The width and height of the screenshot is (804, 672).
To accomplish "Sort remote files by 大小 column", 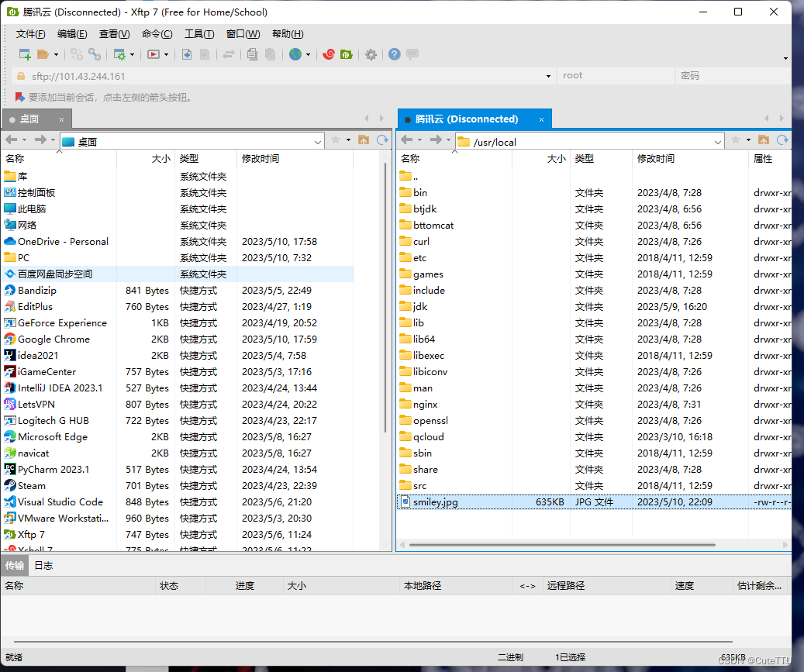I will pyautogui.click(x=541, y=159).
